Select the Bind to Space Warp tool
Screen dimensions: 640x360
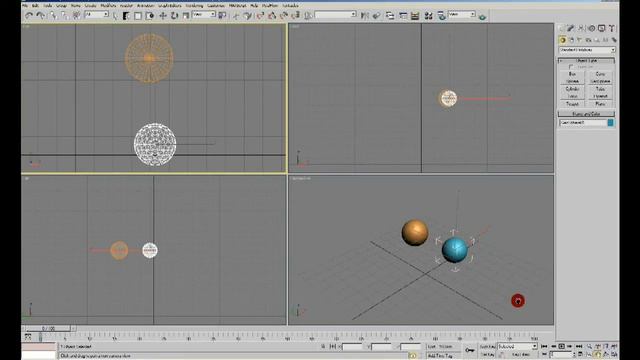click(x=76, y=16)
